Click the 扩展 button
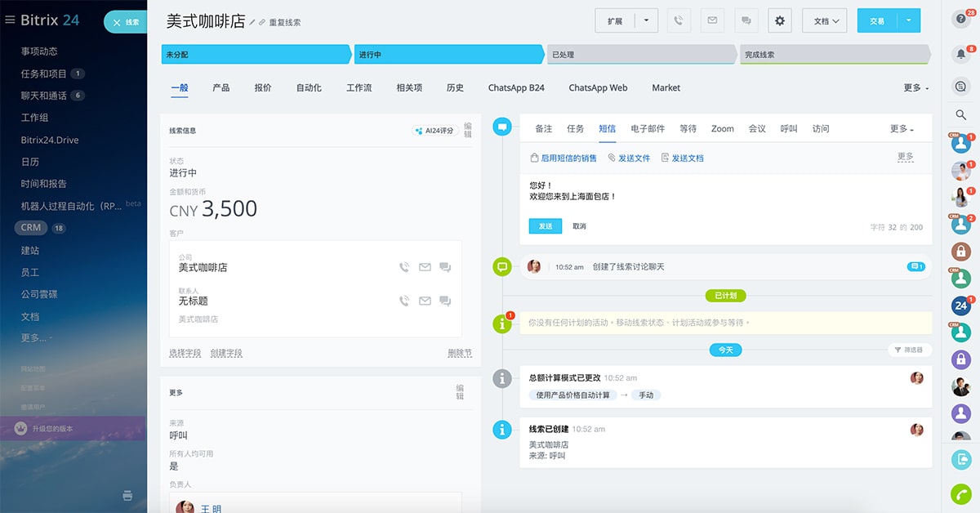 click(615, 20)
